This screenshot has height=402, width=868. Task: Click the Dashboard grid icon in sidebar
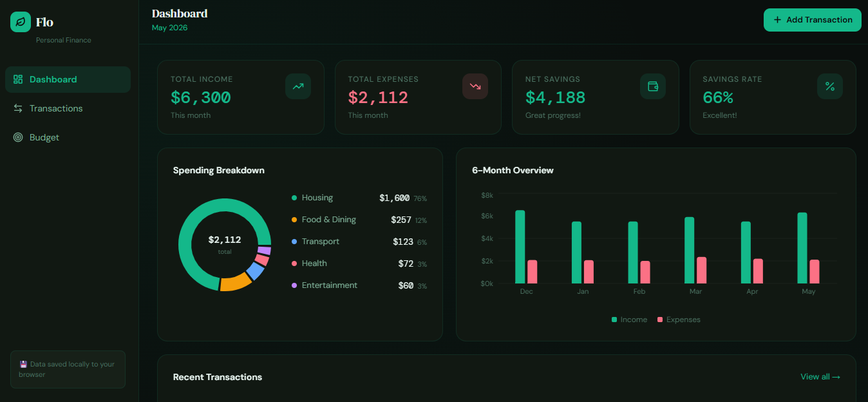(18, 79)
